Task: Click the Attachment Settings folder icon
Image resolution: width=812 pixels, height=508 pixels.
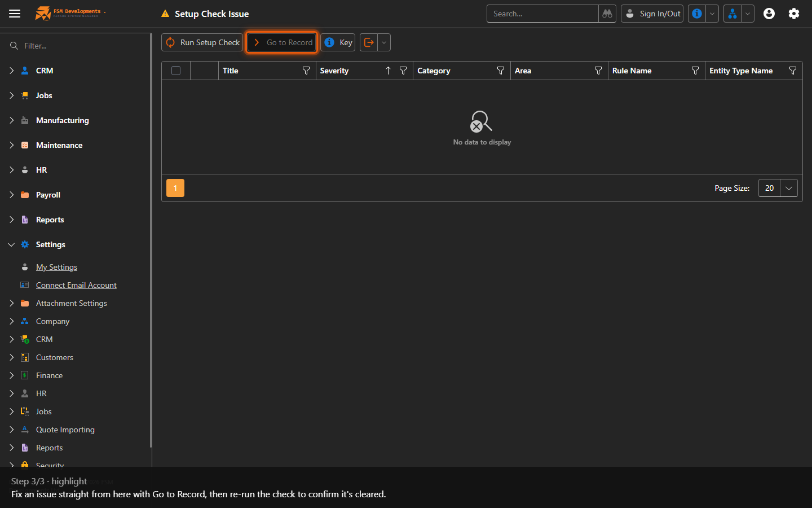Action: pos(25,303)
